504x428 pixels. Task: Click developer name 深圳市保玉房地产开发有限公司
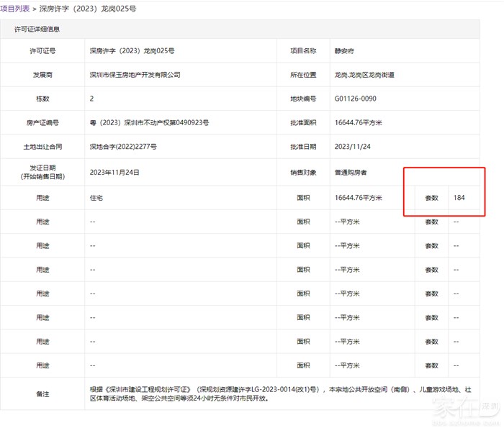(135, 75)
